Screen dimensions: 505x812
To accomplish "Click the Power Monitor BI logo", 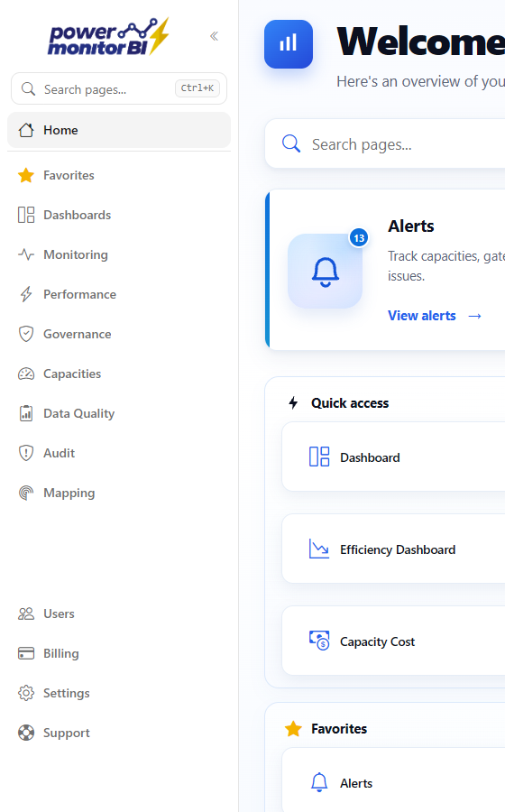I will [x=108, y=36].
